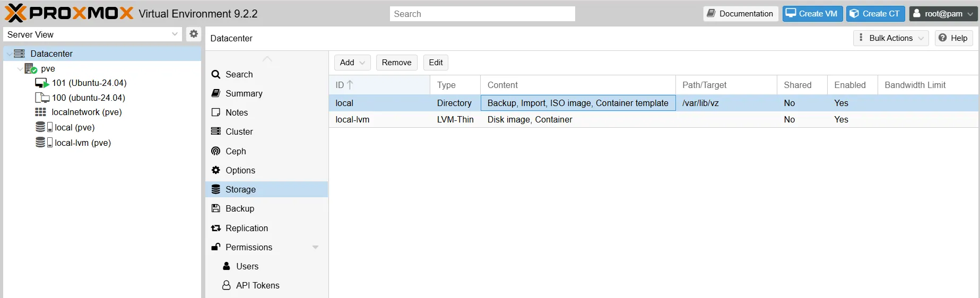980x298 pixels.
Task: Click the Help question mark icon
Action: (x=943, y=38)
